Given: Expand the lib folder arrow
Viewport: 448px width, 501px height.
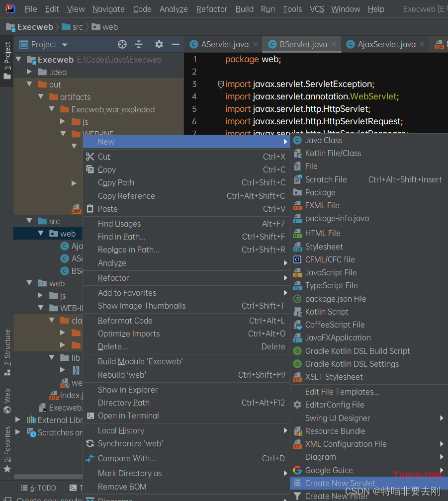Looking at the screenshot, I should pyautogui.click(x=52, y=357).
